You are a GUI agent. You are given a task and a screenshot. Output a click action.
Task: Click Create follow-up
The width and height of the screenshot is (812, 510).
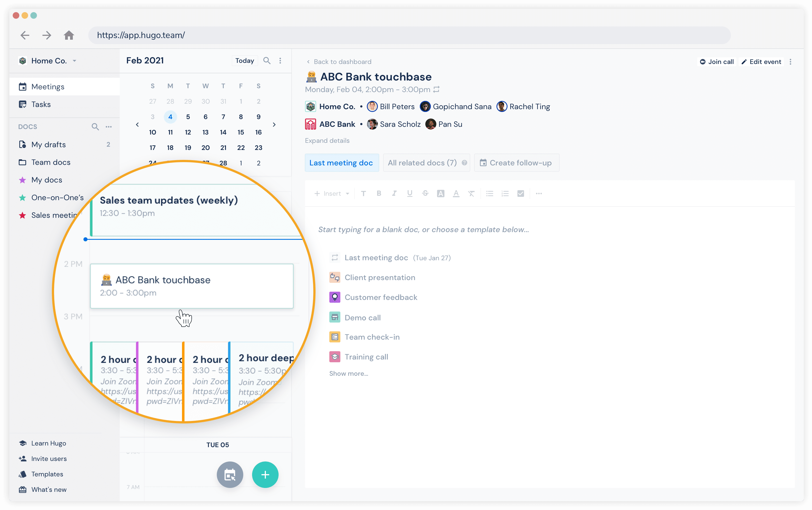pyautogui.click(x=516, y=163)
